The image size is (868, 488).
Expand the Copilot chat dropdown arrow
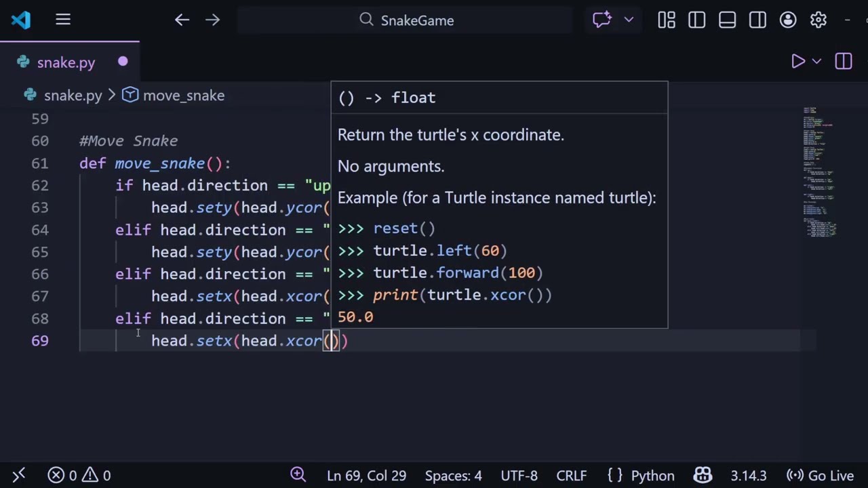point(629,20)
